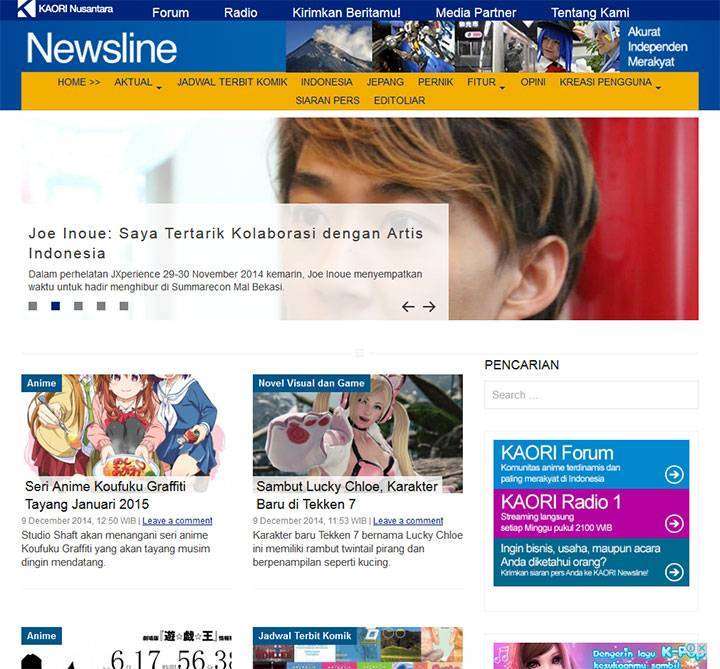
Task: Advance slider with right arrow
Action: pos(429,307)
